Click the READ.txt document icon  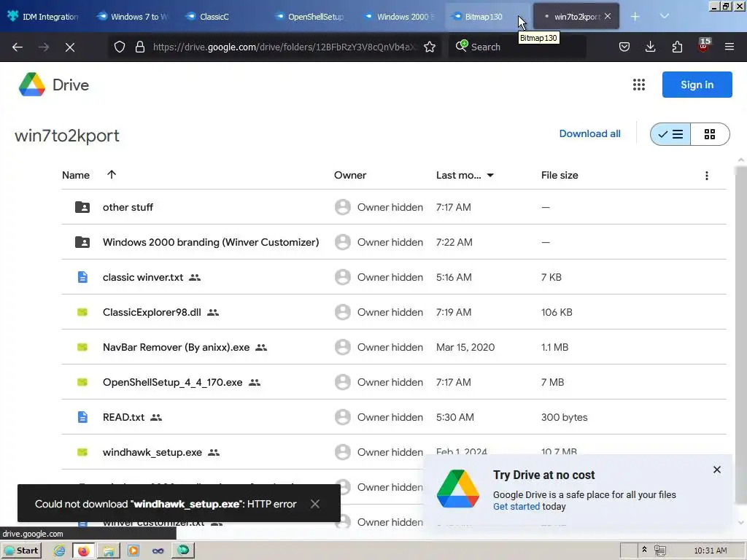point(82,417)
